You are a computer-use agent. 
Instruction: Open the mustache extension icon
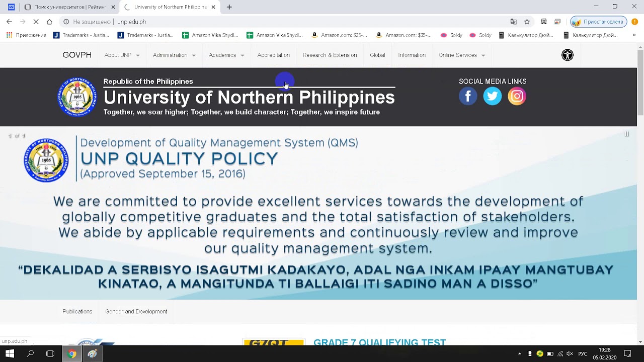(544, 22)
